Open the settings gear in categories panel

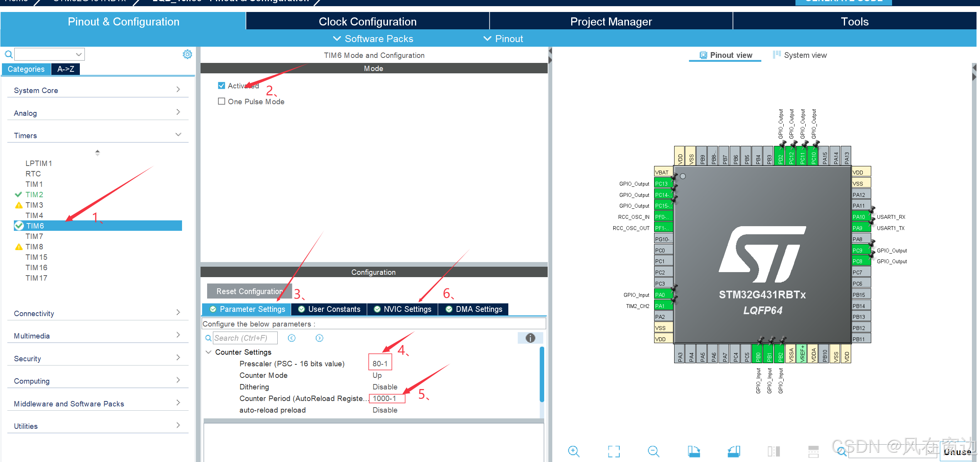pyautogui.click(x=187, y=54)
